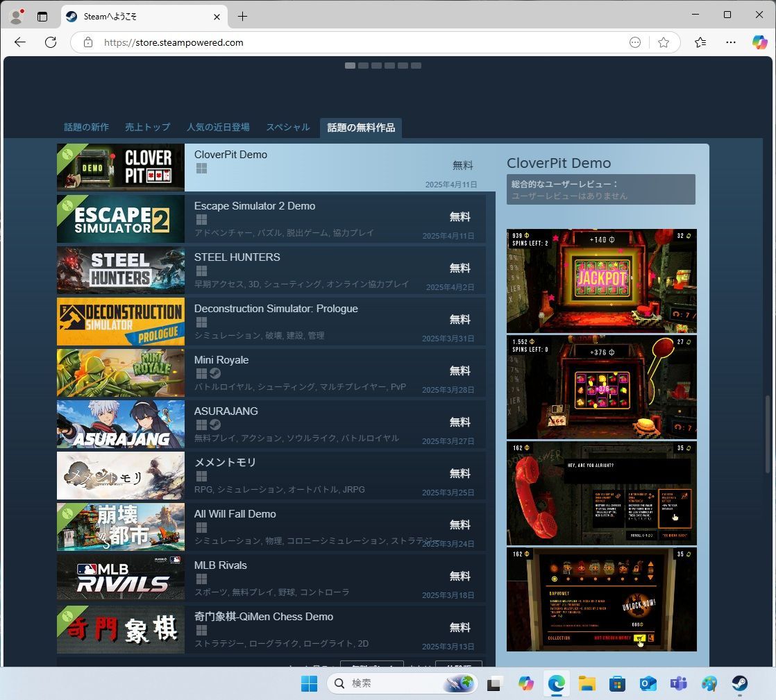The height and width of the screenshot is (700, 776).
Task: Open Escape Simulator 2 Demo title
Action: [x=254, y=206]
